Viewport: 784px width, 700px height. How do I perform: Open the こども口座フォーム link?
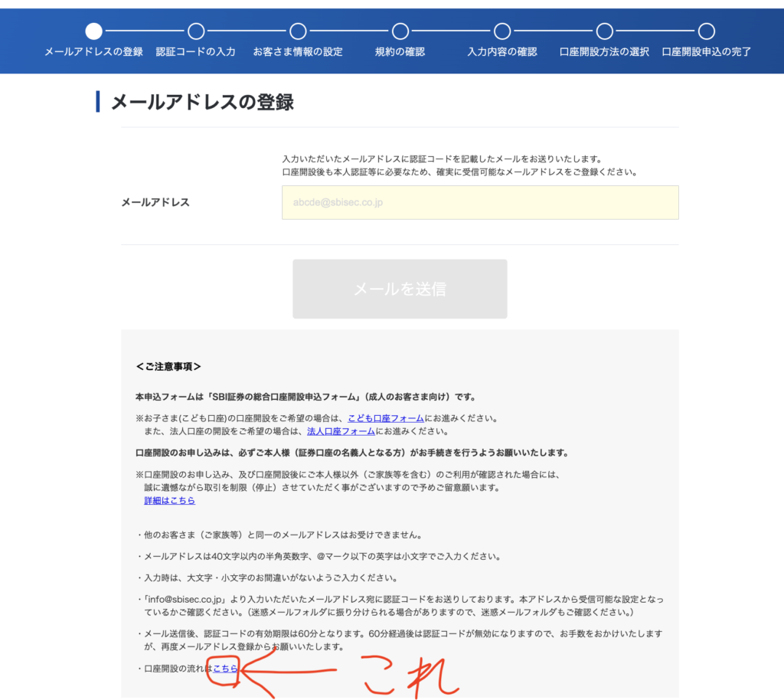(385, 419)
